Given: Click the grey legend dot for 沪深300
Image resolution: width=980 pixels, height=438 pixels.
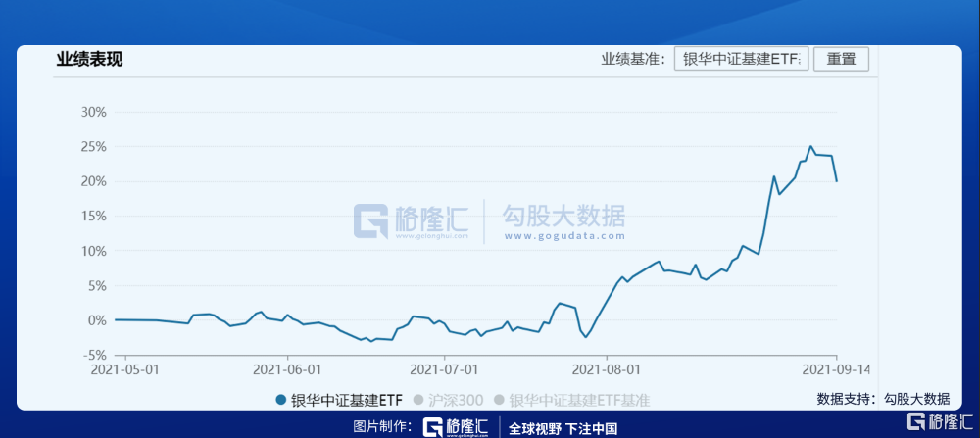Looking at the screenshot, I should [418, 400].
